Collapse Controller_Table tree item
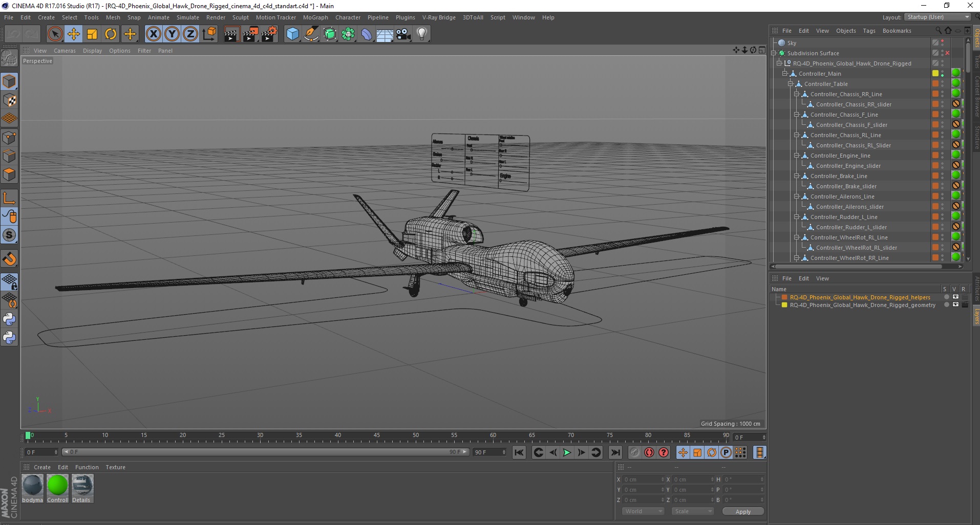Viewport: 980px width, 525px height. (x=790, y=84)
